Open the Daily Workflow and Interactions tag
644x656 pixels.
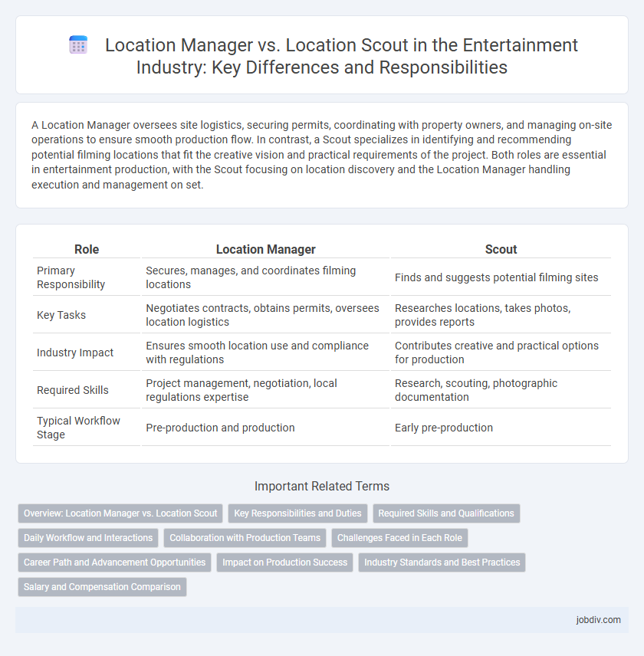pos(88,538)
